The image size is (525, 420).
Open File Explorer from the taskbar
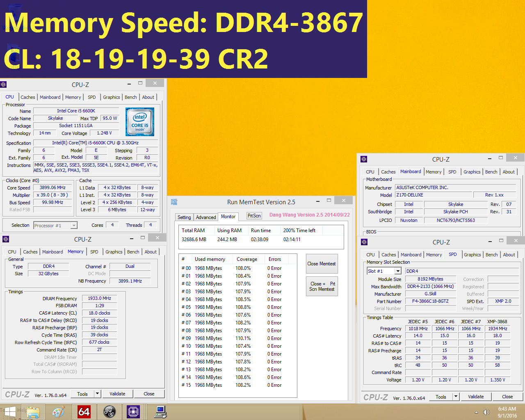[33, 411]
